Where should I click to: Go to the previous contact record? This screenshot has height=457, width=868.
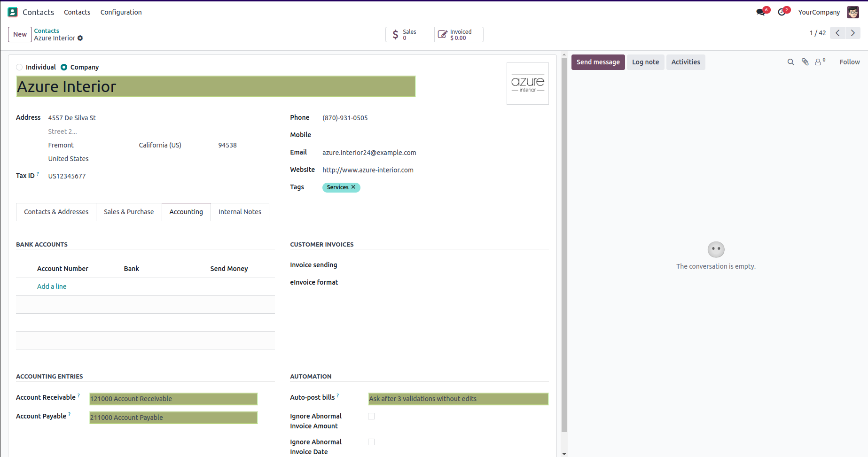(x=837, y=33)
